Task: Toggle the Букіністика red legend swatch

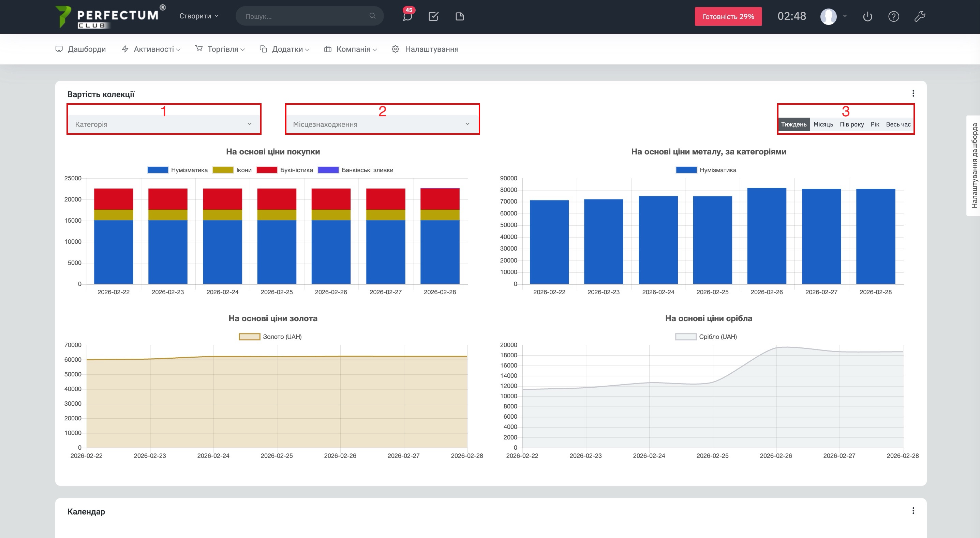Action: point(267,170)
